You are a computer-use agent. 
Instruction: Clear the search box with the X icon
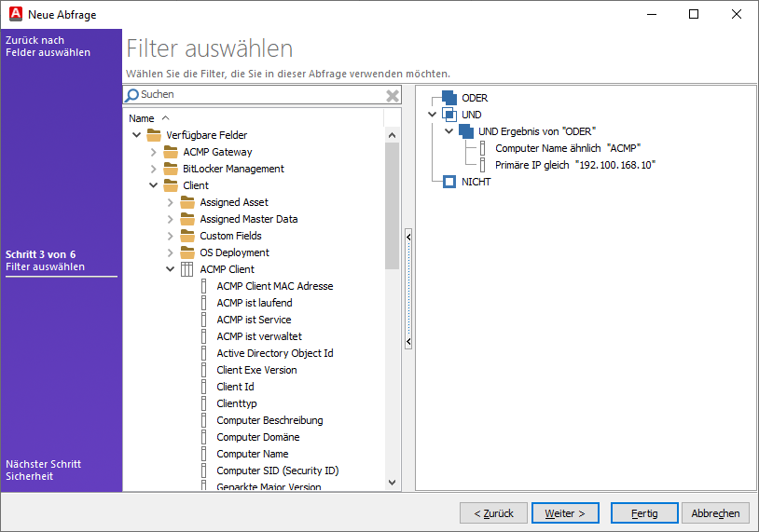point(393,95)
